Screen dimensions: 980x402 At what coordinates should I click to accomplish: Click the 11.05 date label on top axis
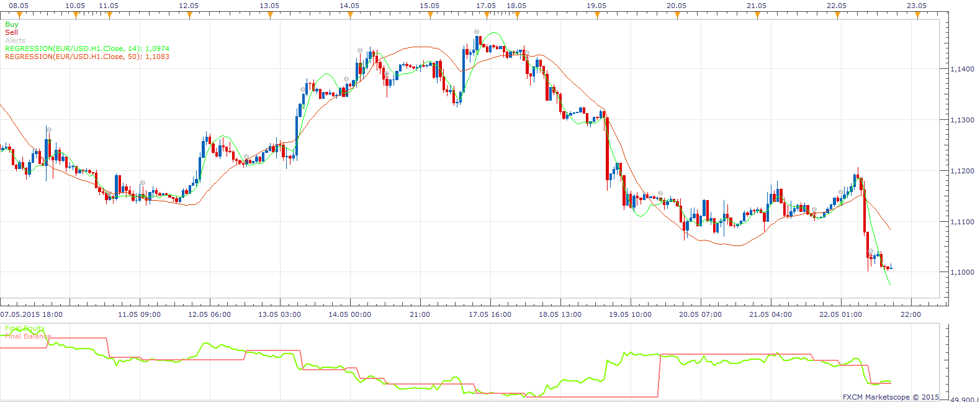coord(109,6)
